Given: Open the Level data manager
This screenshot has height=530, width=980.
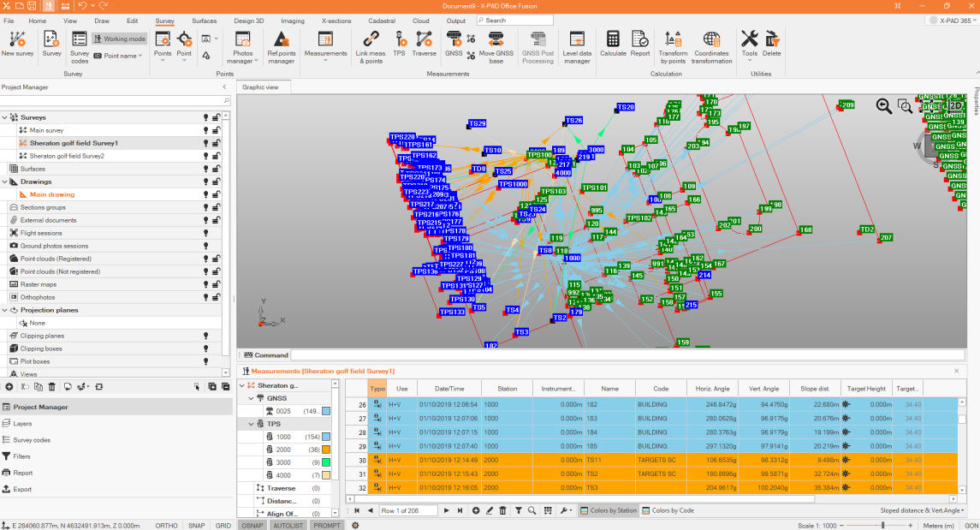Looking at the screenshot, I should pyautogui.click(x=577, y=45).
